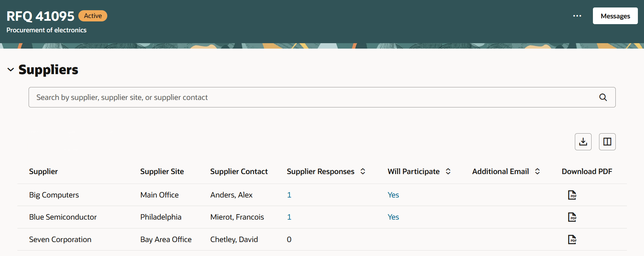The image size is (644, 256).
Task: Click the search magnifier icon
Action: pyautogui.click(x=603, y=97)
